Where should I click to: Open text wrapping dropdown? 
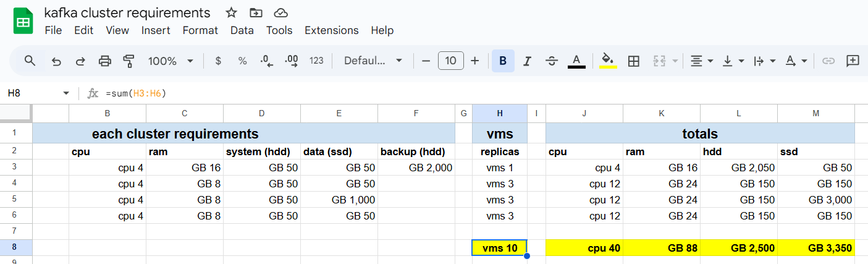click(x=765, y=61)
